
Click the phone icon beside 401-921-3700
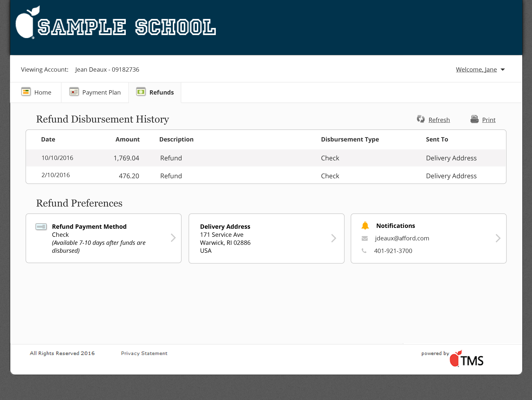pos(364,251)
